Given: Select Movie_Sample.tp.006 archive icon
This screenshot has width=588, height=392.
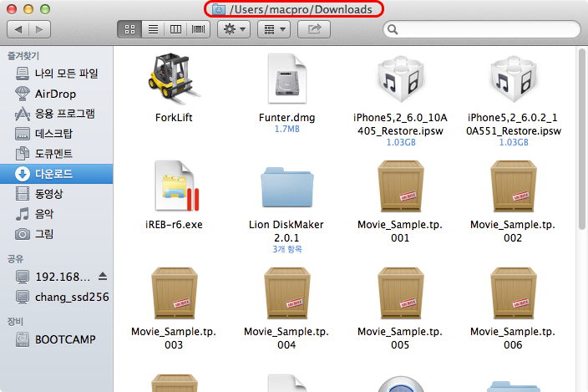Looking at the screenshot, I should click(x=514, y=293).
